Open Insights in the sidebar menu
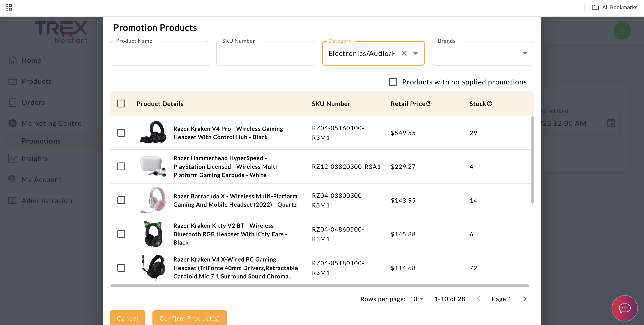The height and width of the screenshot is (325, 644). pyautogui.click(x=35, y=159)
